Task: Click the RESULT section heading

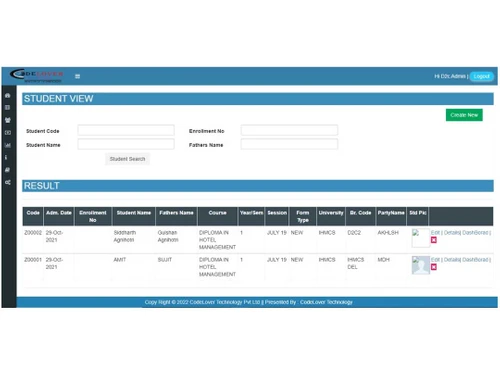Action: [42, 186]
